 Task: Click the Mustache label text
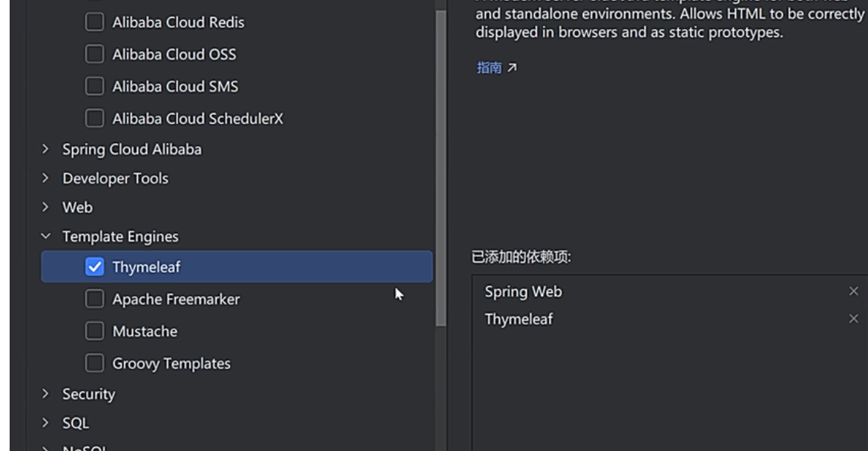(x=145, y=332)
